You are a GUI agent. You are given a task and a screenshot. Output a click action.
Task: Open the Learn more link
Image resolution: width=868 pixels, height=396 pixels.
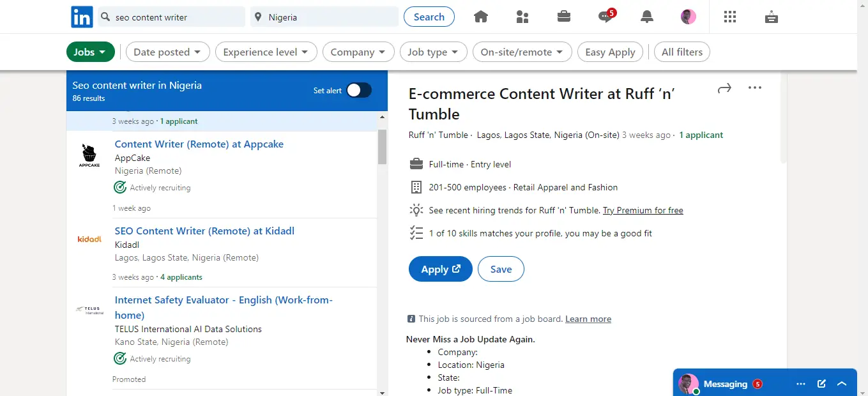[588, 319]
